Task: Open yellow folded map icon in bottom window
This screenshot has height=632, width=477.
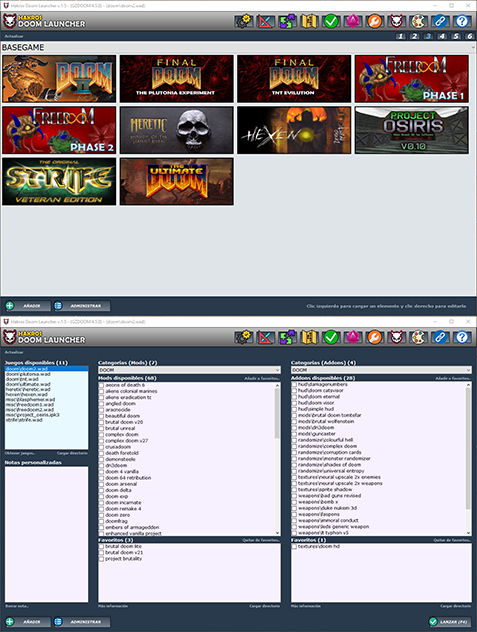Action: 309,337
